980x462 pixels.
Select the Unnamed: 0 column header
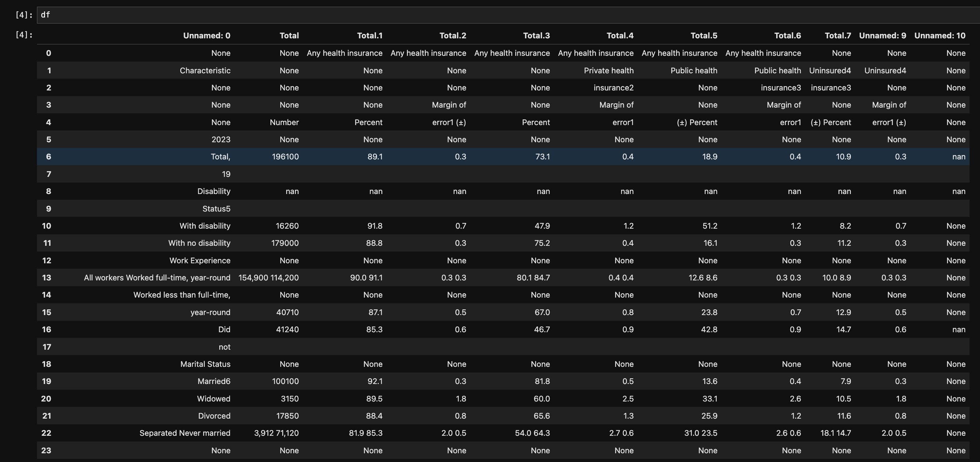click(x=206, y=36)
